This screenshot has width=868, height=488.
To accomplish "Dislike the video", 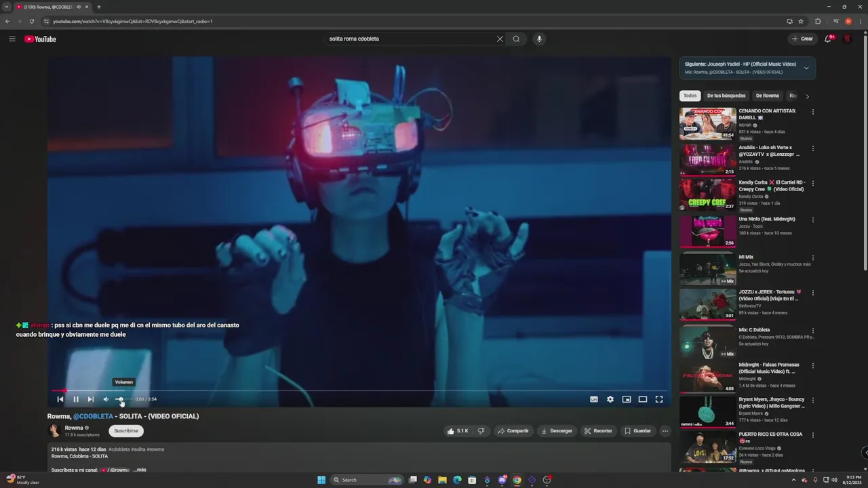I will pyautogui.click(x=481, y=430).
